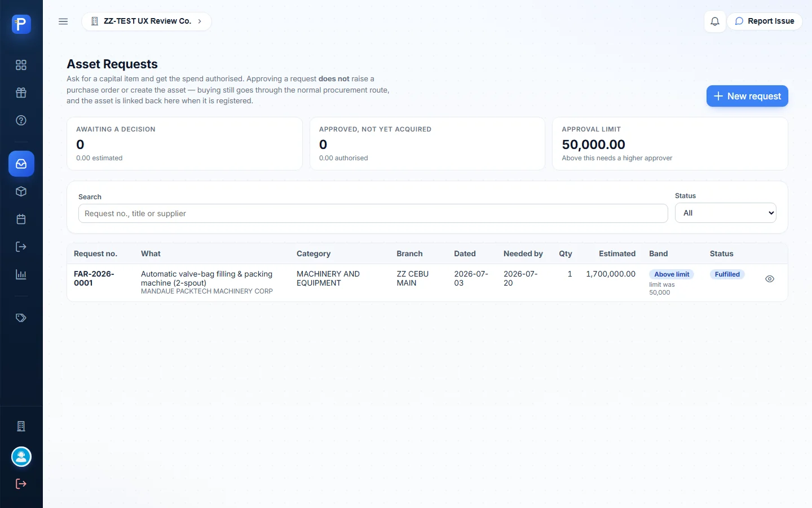Image resolution: width=812 pixels, height=508 pixels.
Task: View request FAR-2026-0001 via eye icon
Action: [x=770, y=279]
